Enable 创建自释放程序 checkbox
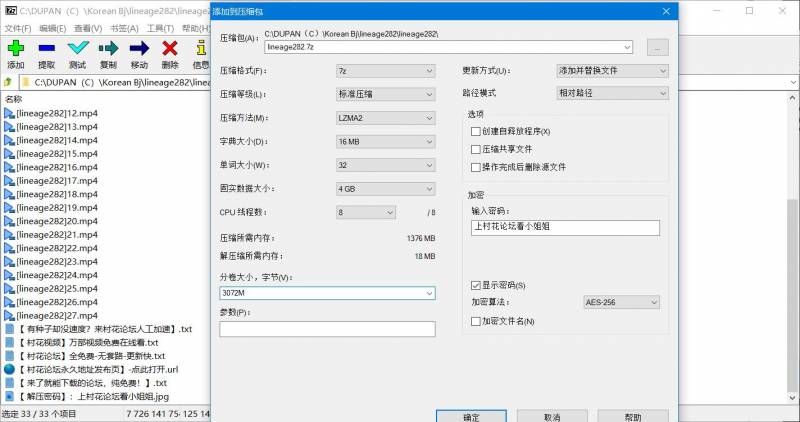 [x=476, y=132]
